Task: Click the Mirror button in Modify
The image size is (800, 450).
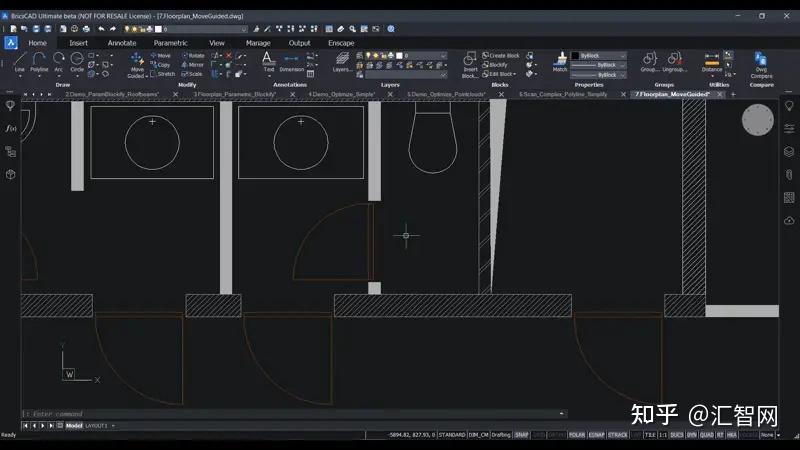Action: (193, 65)
